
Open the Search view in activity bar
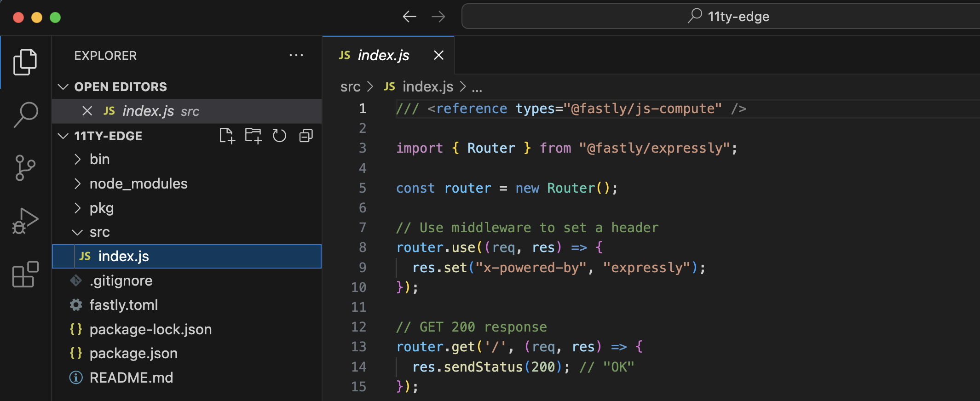25,115
